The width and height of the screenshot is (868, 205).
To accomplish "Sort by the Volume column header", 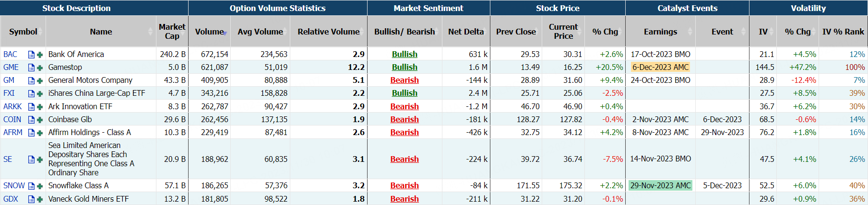I will pyautogui.click(x=210, y=32).
